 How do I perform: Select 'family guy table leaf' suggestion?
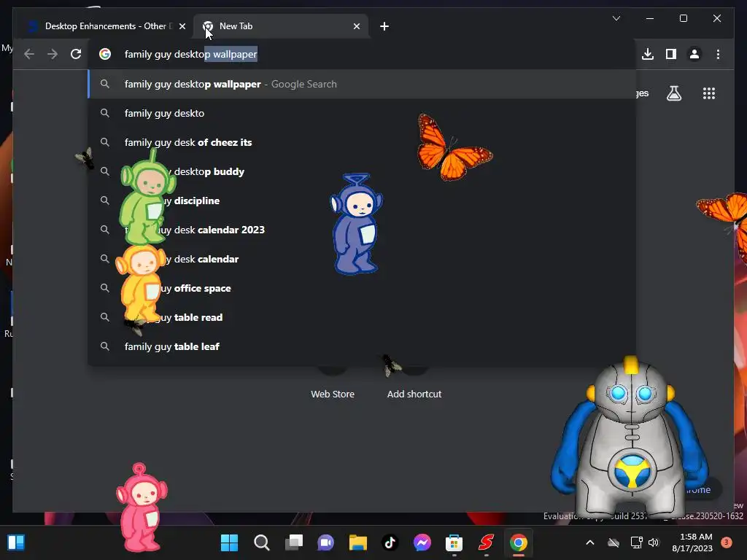(362, 346)
